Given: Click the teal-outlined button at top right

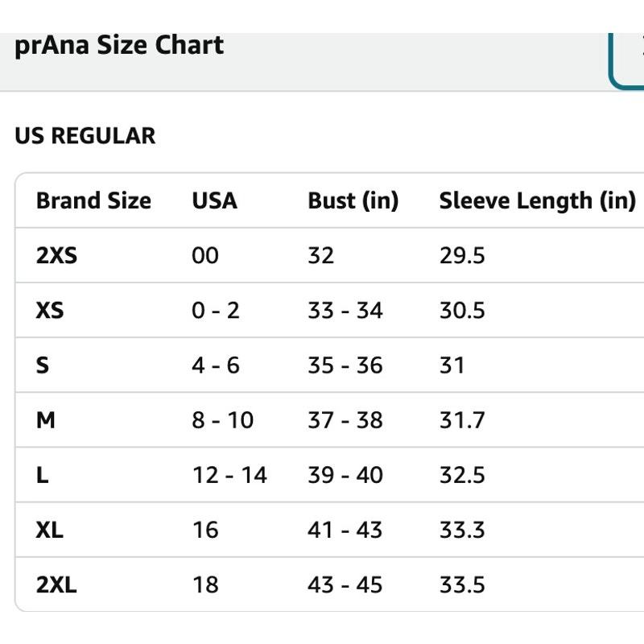Looking at the screenshot, I should click(626, 61).
